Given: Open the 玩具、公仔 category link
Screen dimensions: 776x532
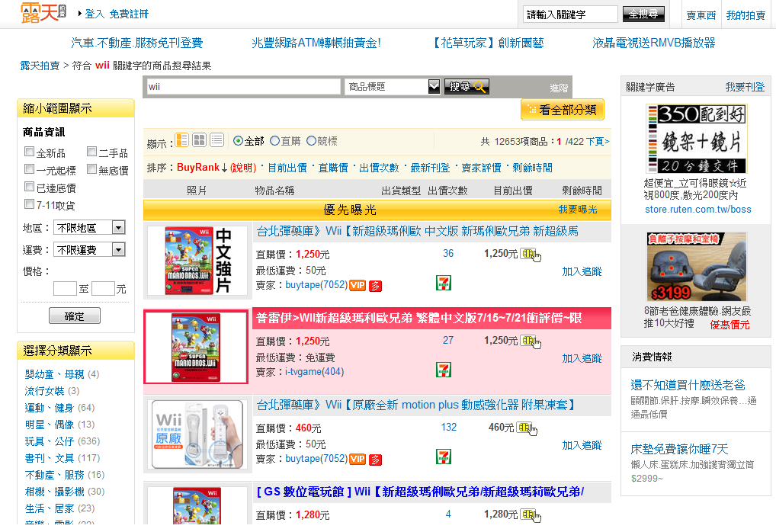Looking at the screenshot, I should pyautogui.click(x=50, y=441).
